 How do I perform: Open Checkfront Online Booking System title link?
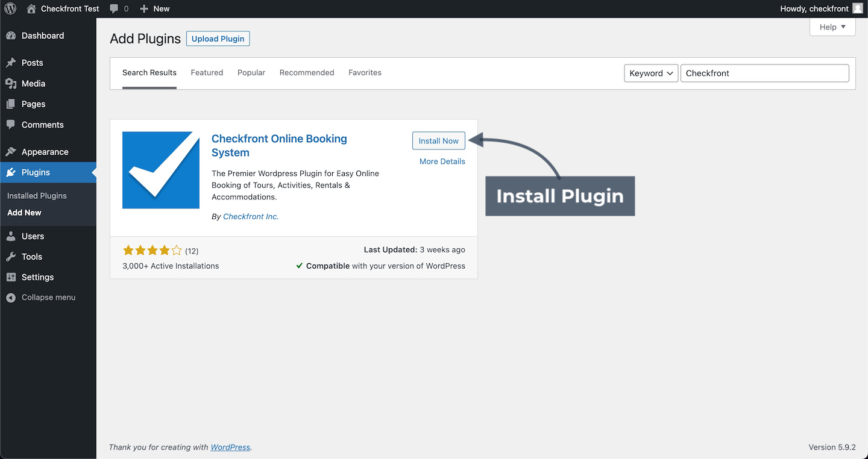pyautogui.click(x=279, y=145)
